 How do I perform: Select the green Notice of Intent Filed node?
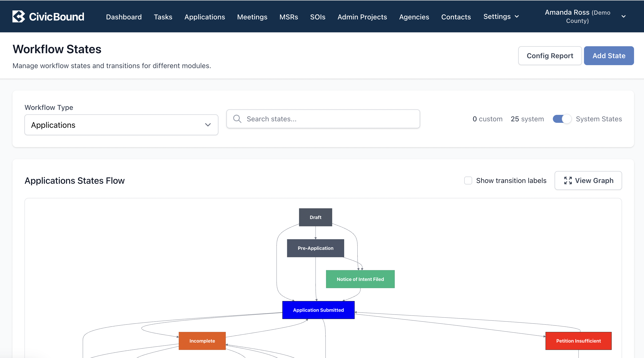click(x=360, y=279)
